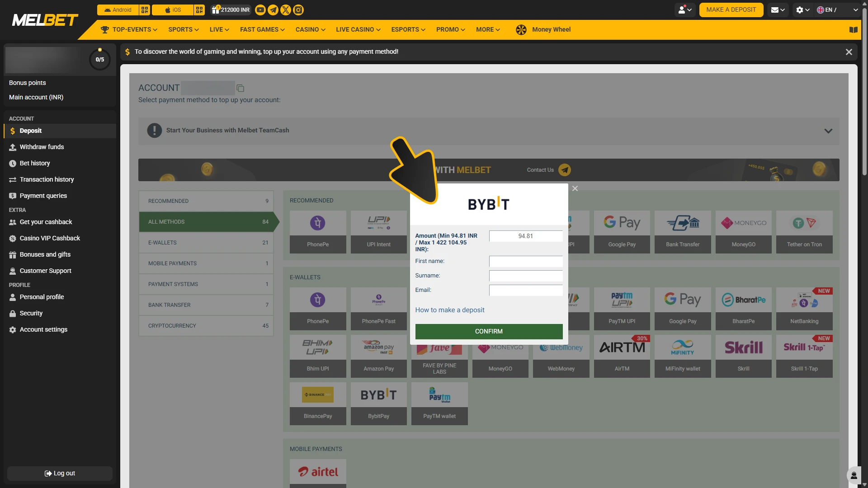This screenshot has width=868, height=488.
Task: Open the Telegram social icon in header
Action: click(x=273, y=10)
